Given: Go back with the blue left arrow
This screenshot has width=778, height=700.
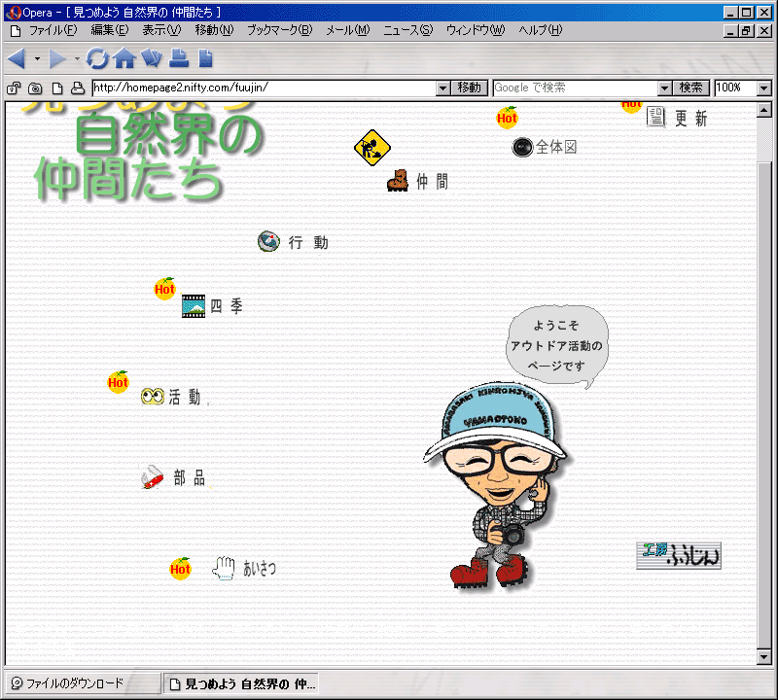Looking at the screenshot, I should [17, 58].
